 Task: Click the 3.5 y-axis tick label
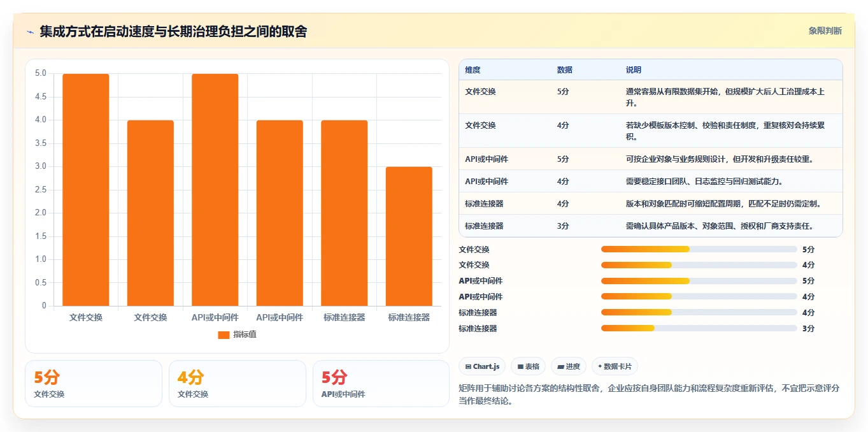tap(41, 143)
